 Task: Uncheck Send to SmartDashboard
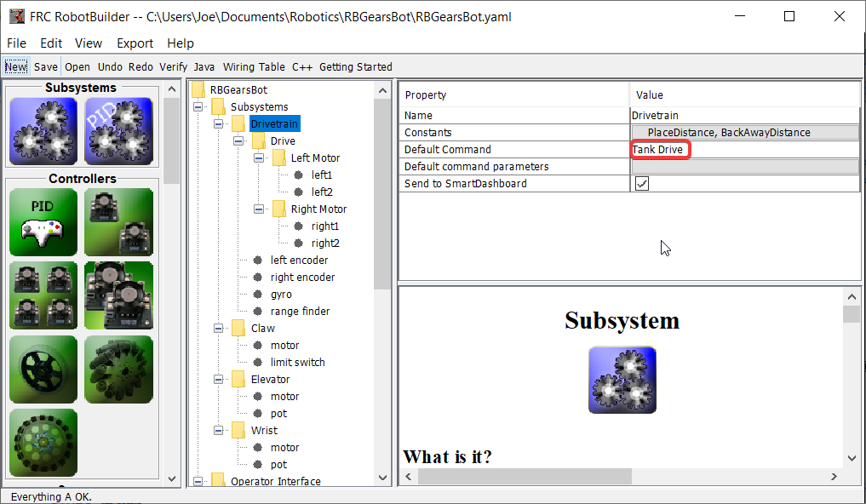coord(641,183)
